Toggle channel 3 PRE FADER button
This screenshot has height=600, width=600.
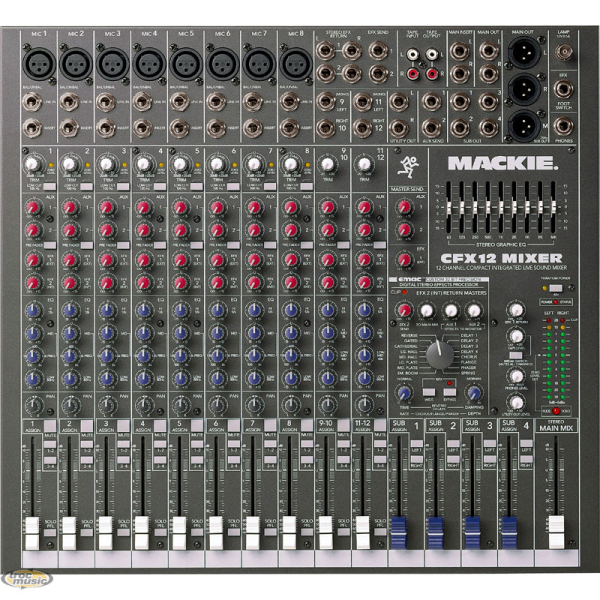(123, 245)
